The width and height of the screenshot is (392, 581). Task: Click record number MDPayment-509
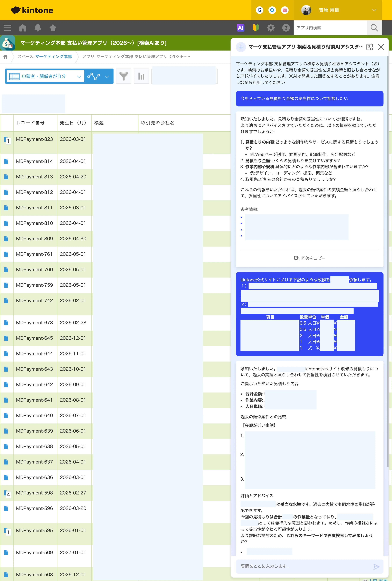click(35, 553)
